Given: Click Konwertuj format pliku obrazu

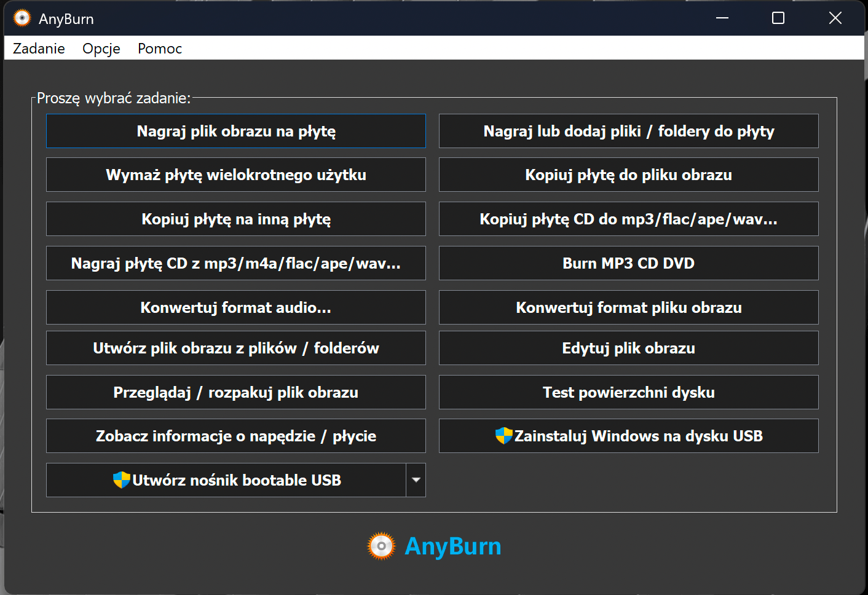Looking at the screenshot, I should coord(629,307).
